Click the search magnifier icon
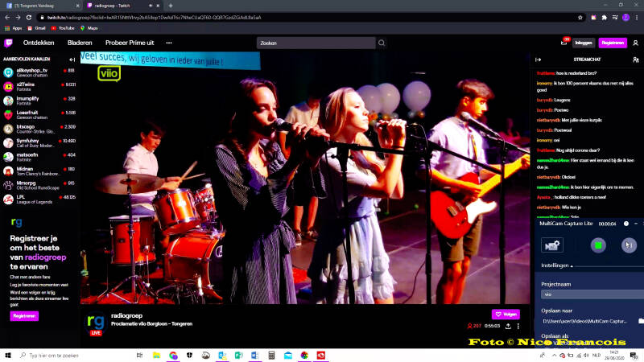644x362 pixels. pyautogui.click(x=382, y=43)
